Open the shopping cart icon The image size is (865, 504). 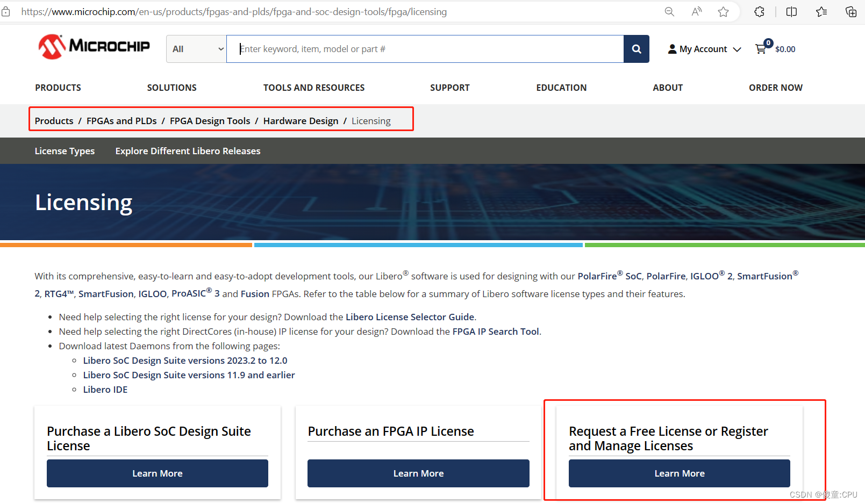point(761,49)
